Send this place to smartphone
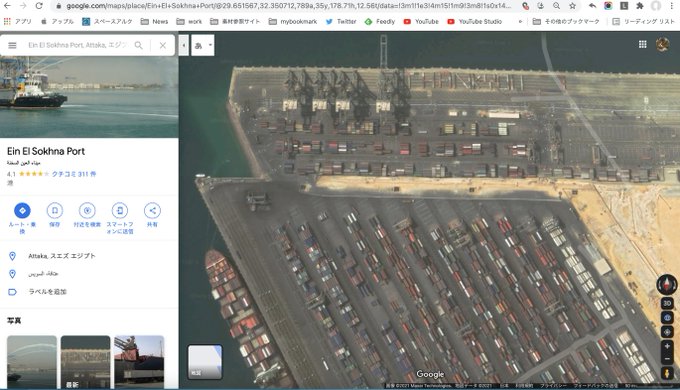 [120, 211]
